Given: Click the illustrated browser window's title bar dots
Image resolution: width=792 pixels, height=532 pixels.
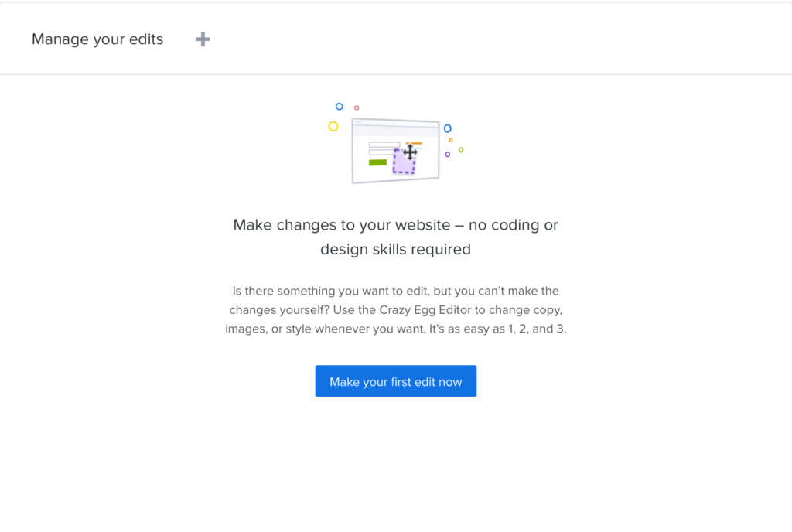Looking at the screenshot, I should coord(357,122).
